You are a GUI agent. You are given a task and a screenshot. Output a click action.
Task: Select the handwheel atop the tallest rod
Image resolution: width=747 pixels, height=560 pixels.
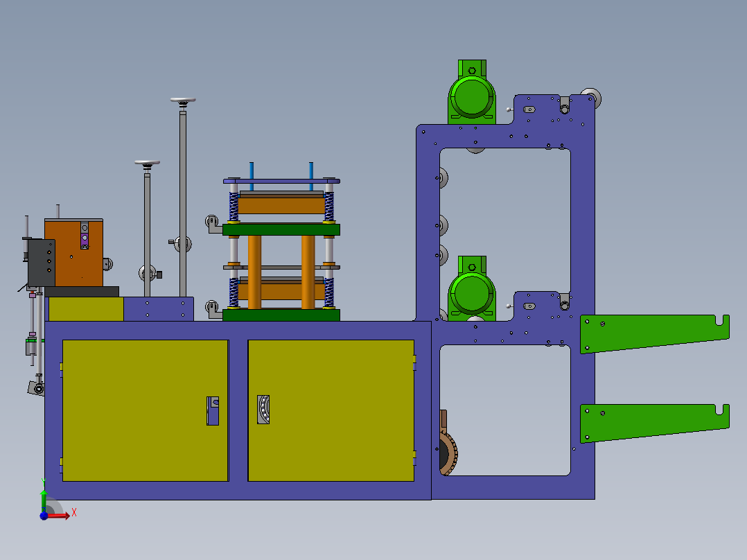pyautogui.click(x=183, y=101)
